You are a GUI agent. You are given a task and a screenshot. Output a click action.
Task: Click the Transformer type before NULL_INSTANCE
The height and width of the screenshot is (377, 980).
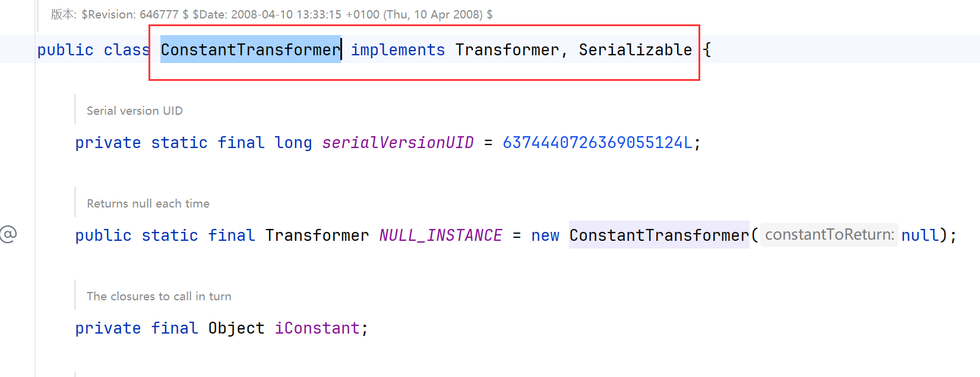(317, 235)
